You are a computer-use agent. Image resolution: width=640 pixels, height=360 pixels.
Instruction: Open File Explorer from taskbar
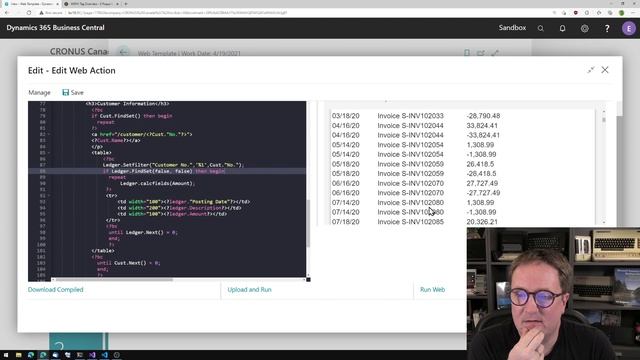pos(18,355)
